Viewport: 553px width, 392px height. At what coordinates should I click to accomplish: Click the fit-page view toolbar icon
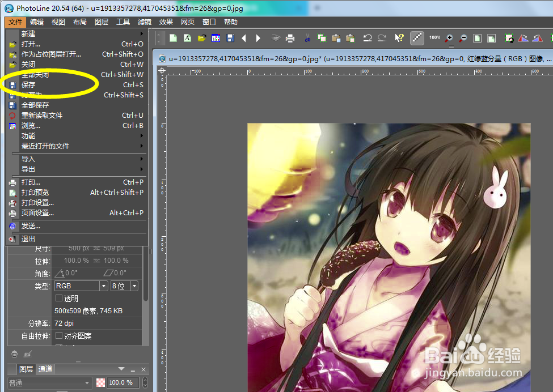pos(477,38)
